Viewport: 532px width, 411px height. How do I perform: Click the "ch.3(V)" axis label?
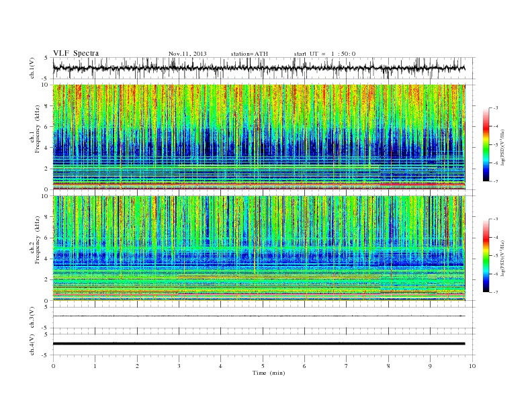32,318
